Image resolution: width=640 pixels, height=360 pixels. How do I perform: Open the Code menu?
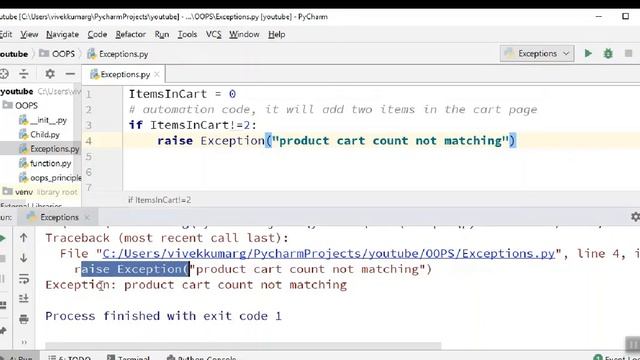(x=97, y=35)
